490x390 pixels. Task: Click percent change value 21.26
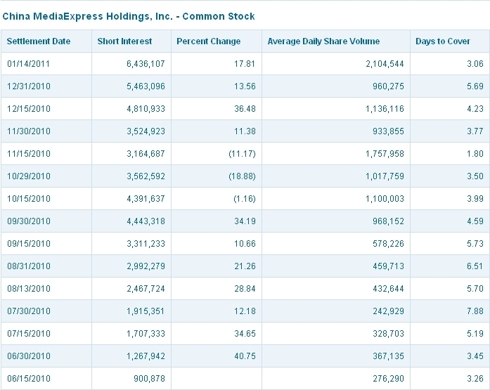pos(245,266)
